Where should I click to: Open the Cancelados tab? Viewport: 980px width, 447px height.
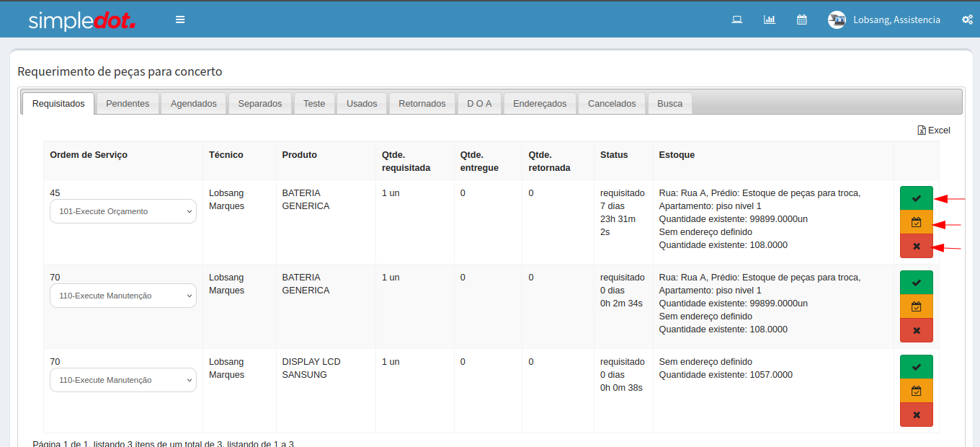click(612, 103)
